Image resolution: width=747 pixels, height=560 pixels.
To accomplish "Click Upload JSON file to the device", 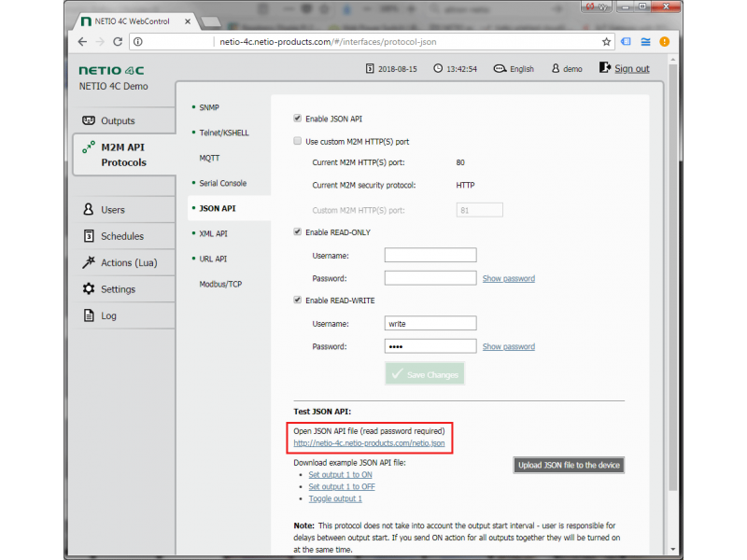I will [569, 465].
